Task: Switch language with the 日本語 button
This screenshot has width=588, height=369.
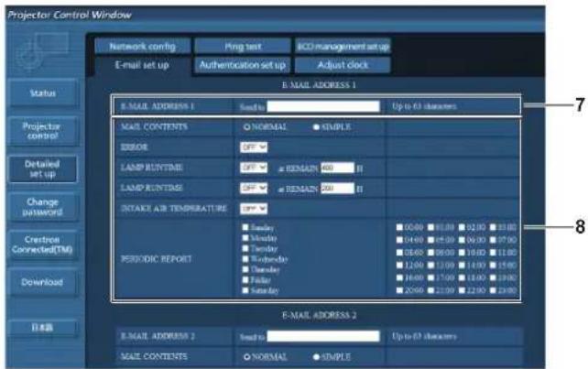Action: (43, 328)
